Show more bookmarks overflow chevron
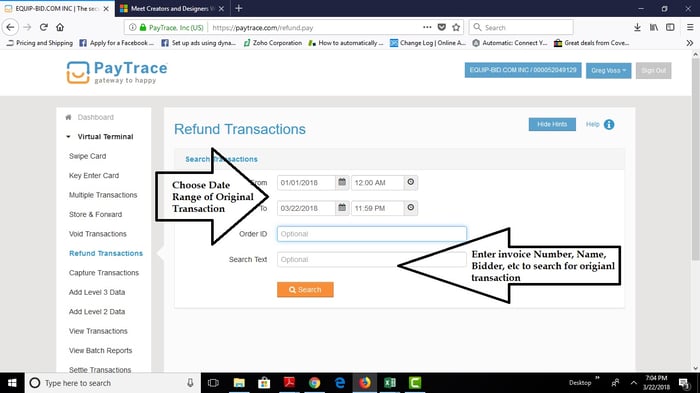Screen dimensions: 700x393 [690, 43]
